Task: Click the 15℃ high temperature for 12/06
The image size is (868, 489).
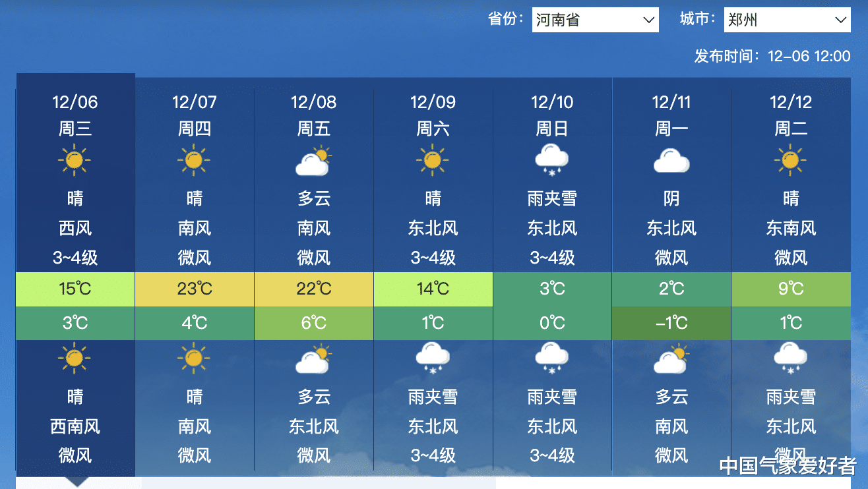Action: [75, 289]
